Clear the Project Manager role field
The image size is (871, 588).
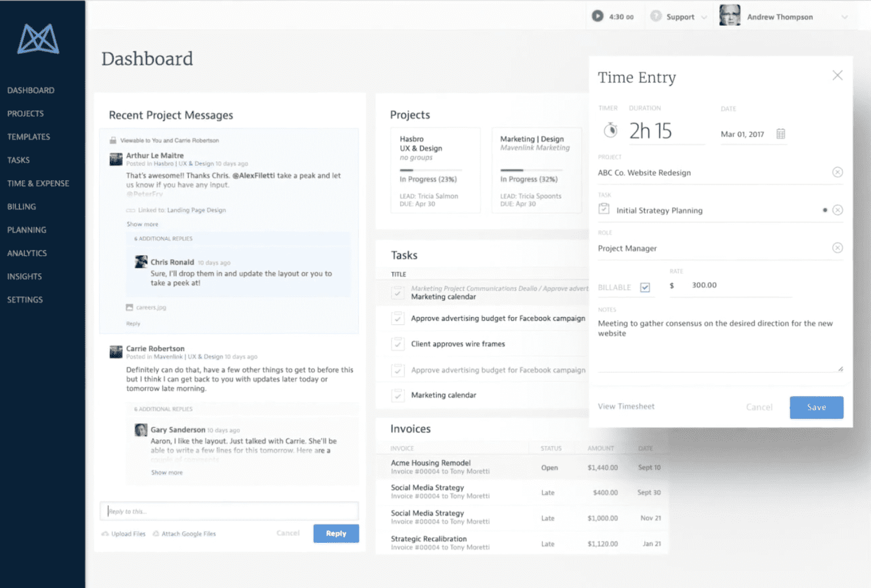[x=837, y=248]
